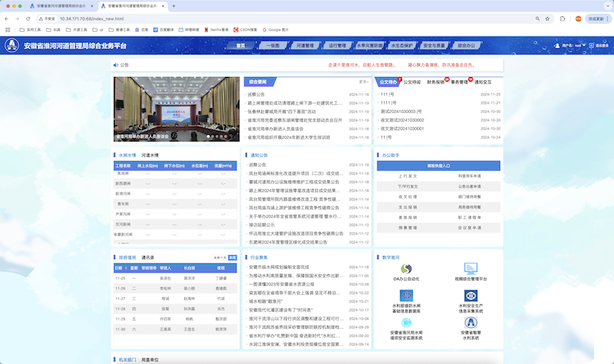This screenshot has height=364, width=614.
Task: Click the user avatar icon in header
Action: coord(557,46)
